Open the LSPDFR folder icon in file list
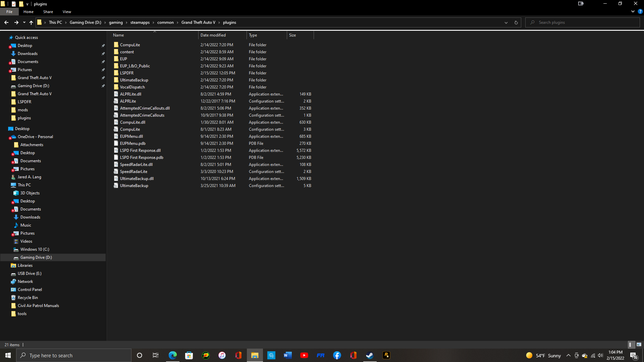This screenshot has height=362, width=644. 116,73
